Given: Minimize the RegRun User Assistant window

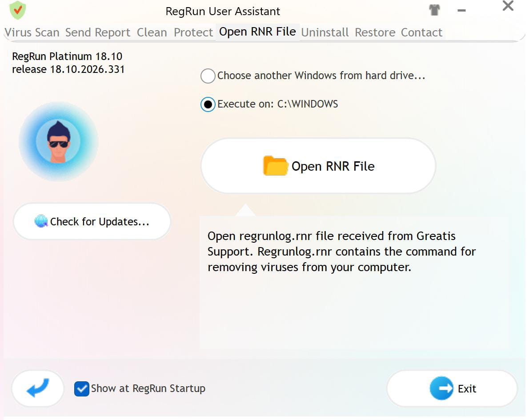Looking at the screenshot, I should coord(462,11).
